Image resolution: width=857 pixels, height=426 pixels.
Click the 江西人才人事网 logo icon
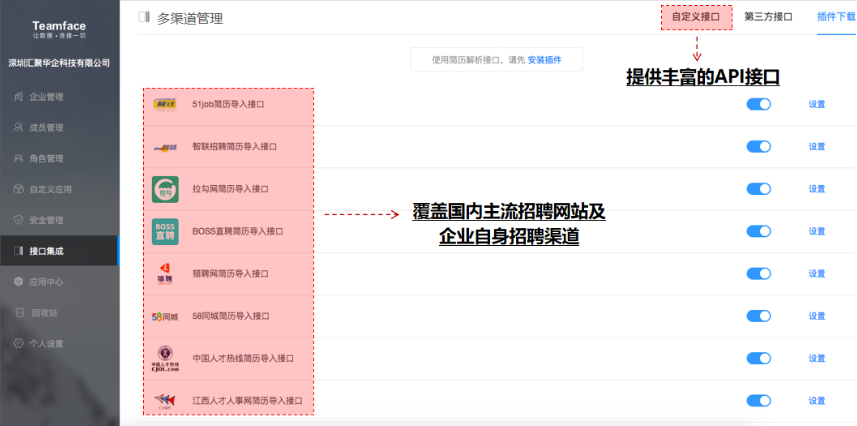point(165,401)
